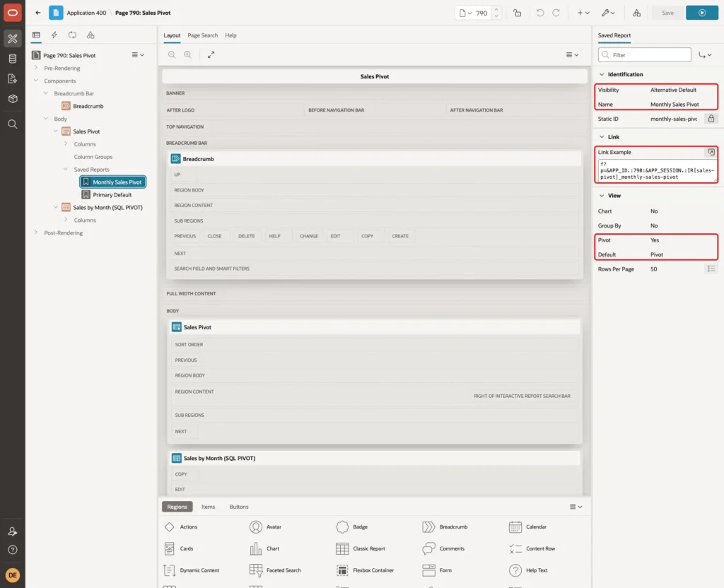Collapse the Link section
Viewport: 724px width, 588px height.
tap(601, 137)
